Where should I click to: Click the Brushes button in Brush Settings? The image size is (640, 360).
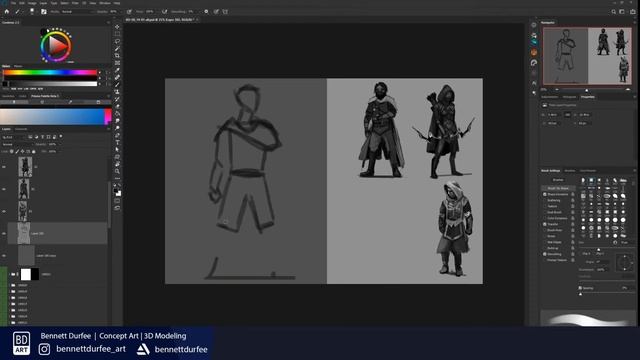pos(558,180)
